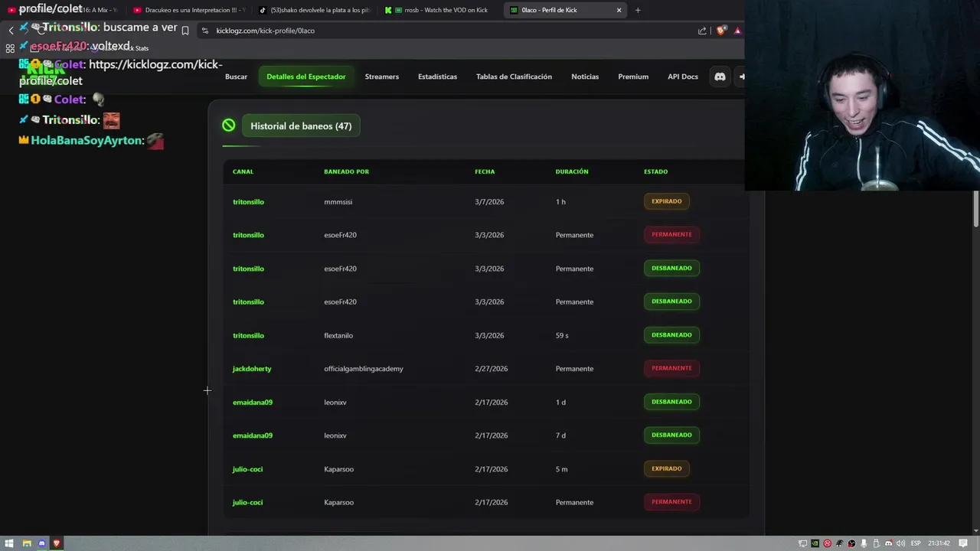Click the ESP language indicator in taskbar
The image size is (980, 551).
point(916,543)
